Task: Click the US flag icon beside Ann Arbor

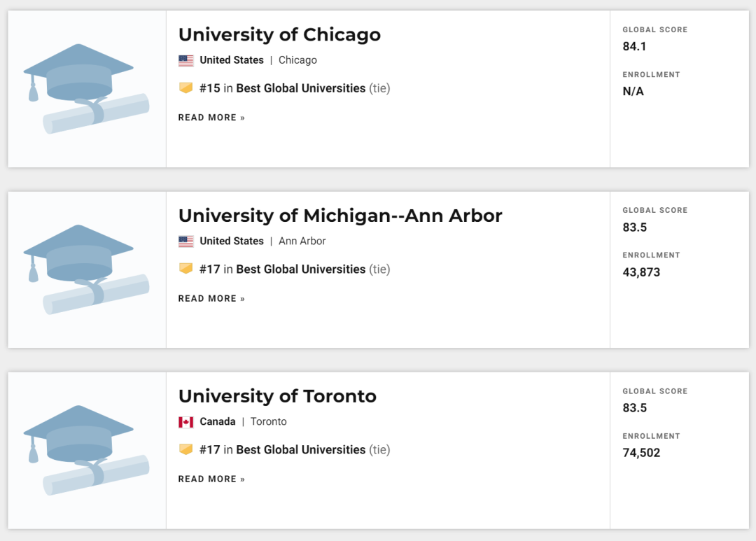Action: 186,241
